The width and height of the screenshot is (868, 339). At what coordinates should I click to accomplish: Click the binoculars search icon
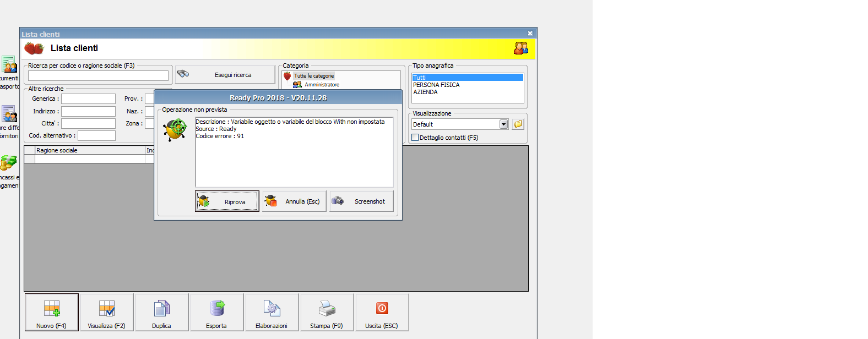[x=183, y=74]
